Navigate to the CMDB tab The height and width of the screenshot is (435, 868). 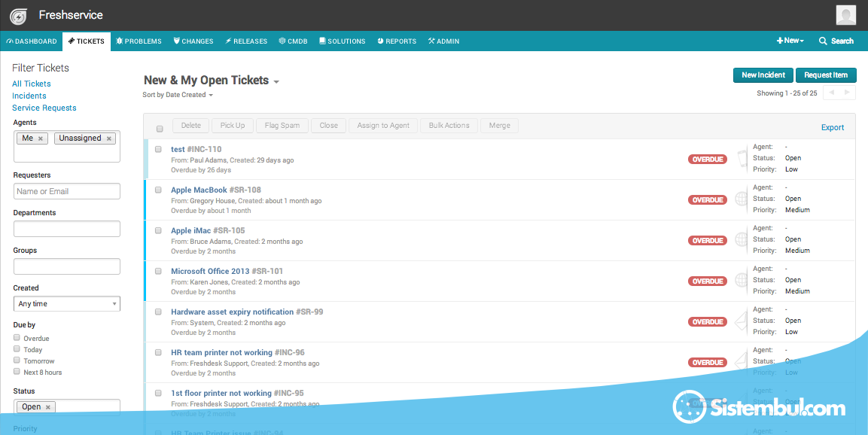pos(293,41)
